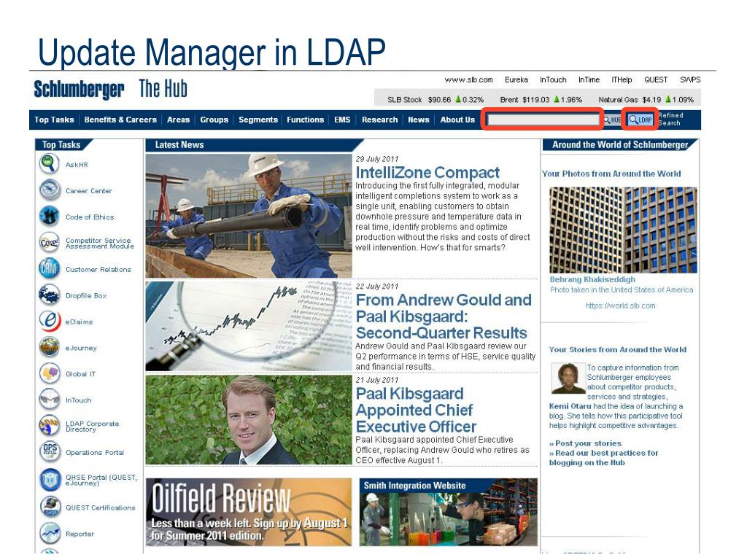Image resolution: width=747 pixels, height=560 pixels.
Task: Click the Brent $119.03 ticker
Action: click(541, 99)
